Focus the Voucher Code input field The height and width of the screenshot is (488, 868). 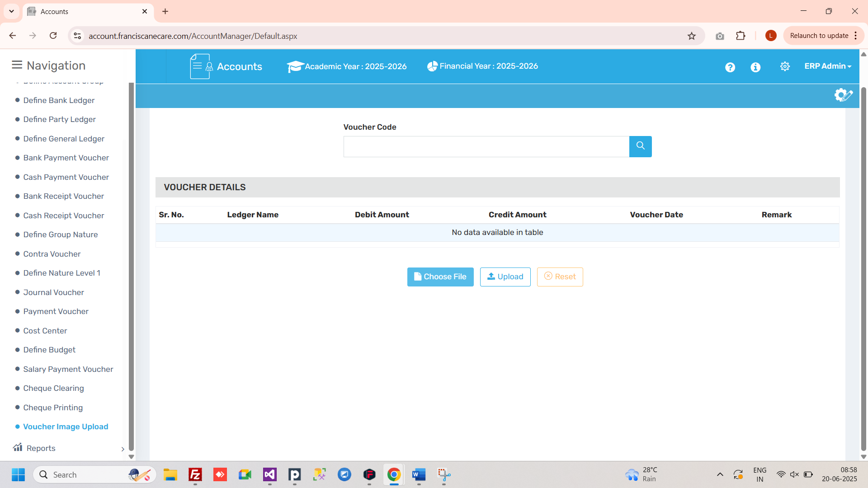point(486,146)
